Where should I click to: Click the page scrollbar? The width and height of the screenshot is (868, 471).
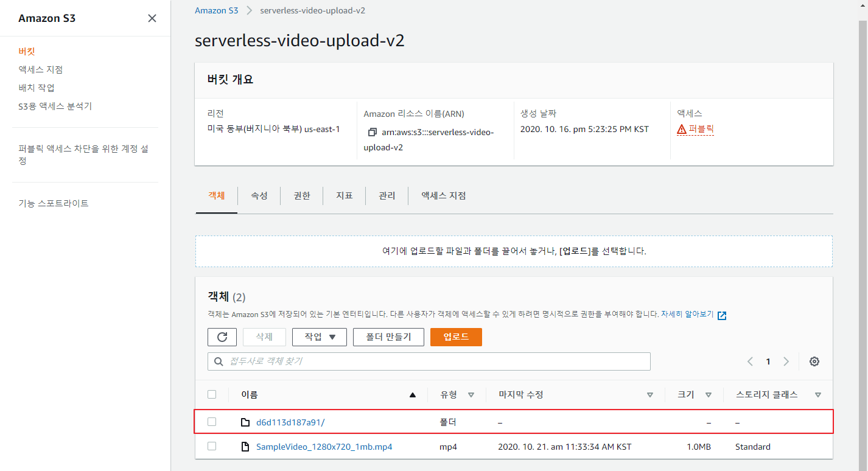click(863, 243)
